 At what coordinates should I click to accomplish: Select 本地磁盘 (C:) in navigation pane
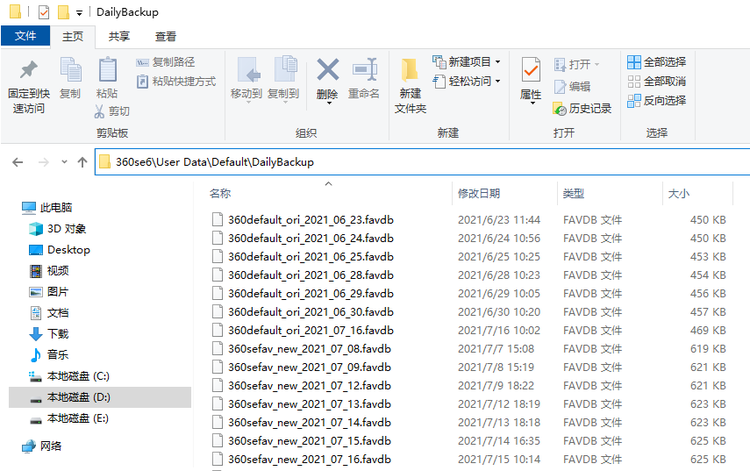click(x=78, y=376)
